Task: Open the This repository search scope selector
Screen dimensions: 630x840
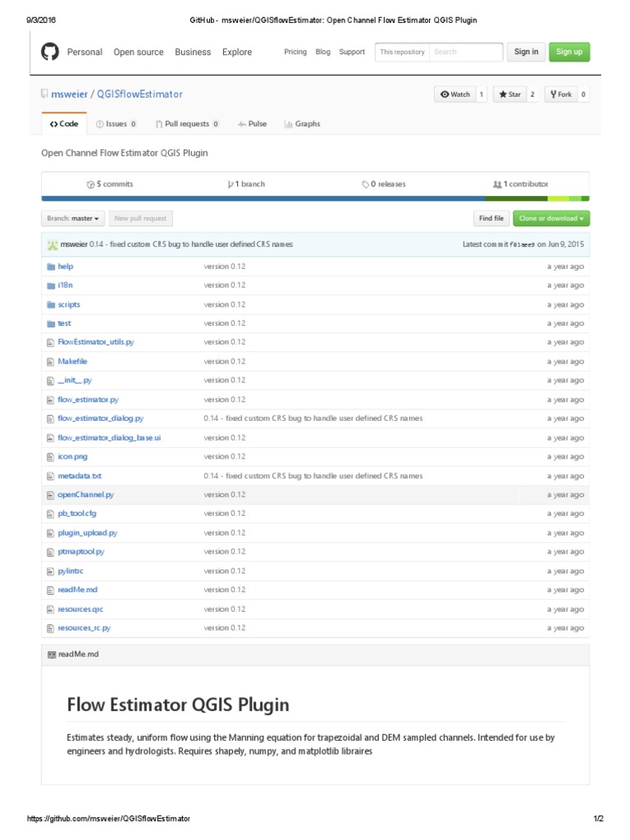Action: (402, 52)
